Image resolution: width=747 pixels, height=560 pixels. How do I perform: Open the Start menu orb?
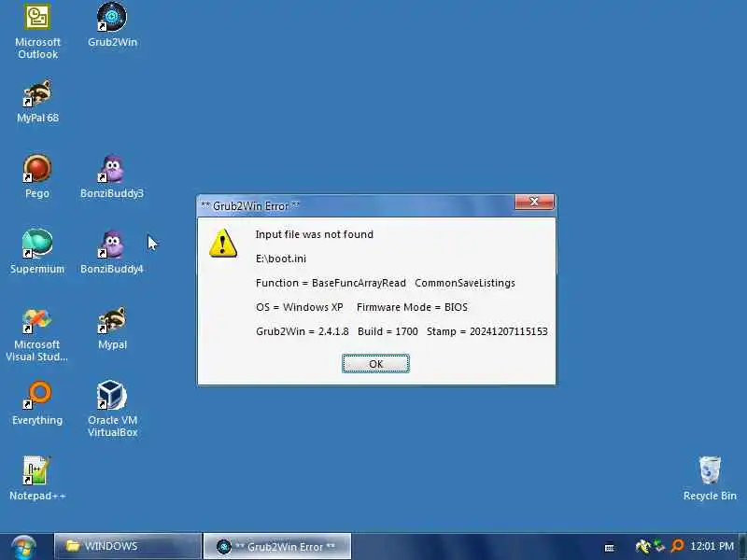click(23, 547)
